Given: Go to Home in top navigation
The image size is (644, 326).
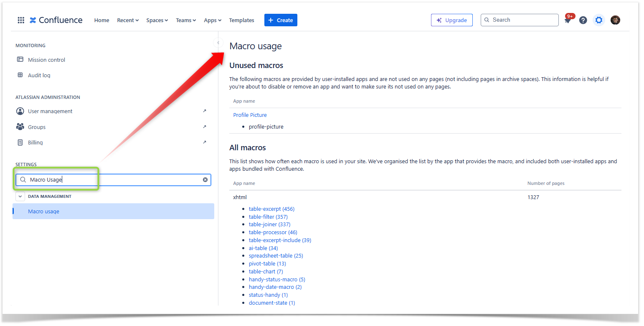Looking at the screenshot, I should [101, 20].
